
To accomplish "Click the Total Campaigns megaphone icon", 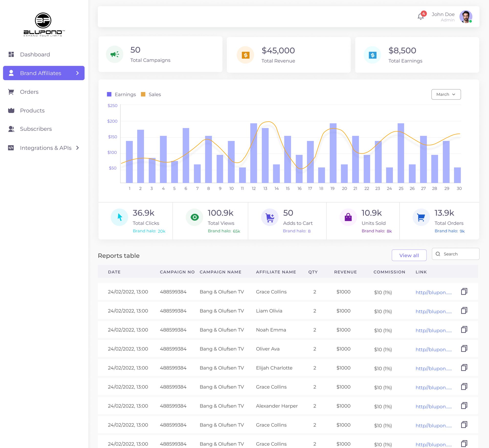I will coord(114,54).
